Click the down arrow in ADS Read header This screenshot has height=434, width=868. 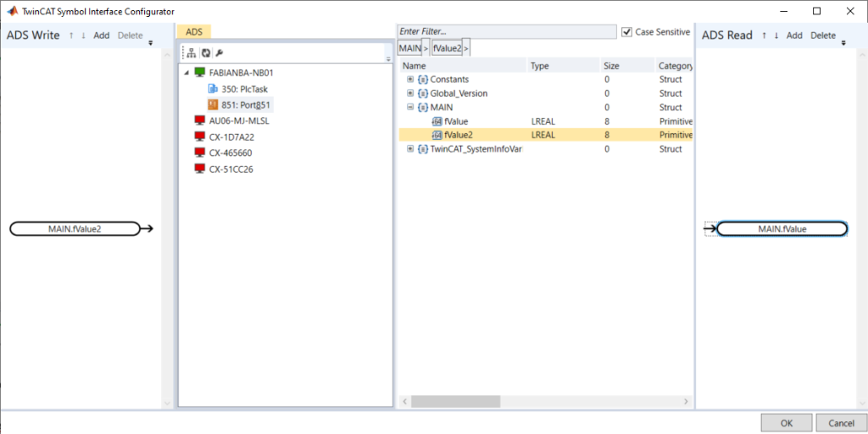[x=776, y=36]
